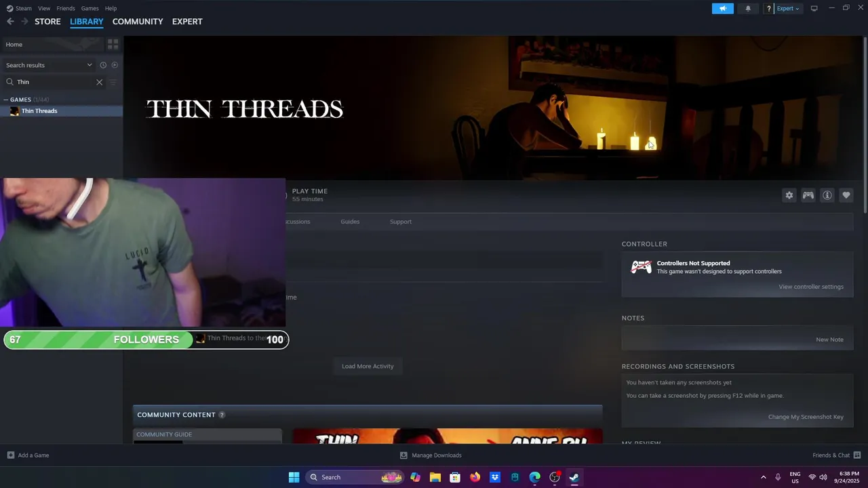Create a New Note
The image size is (868, 488).
[x=829, y=340]
